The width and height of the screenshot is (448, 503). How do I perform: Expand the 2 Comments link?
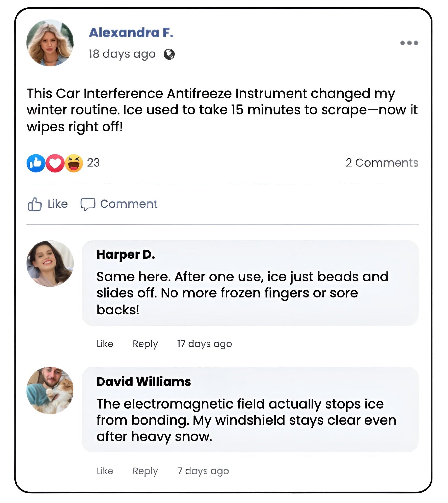coord(382,163)
